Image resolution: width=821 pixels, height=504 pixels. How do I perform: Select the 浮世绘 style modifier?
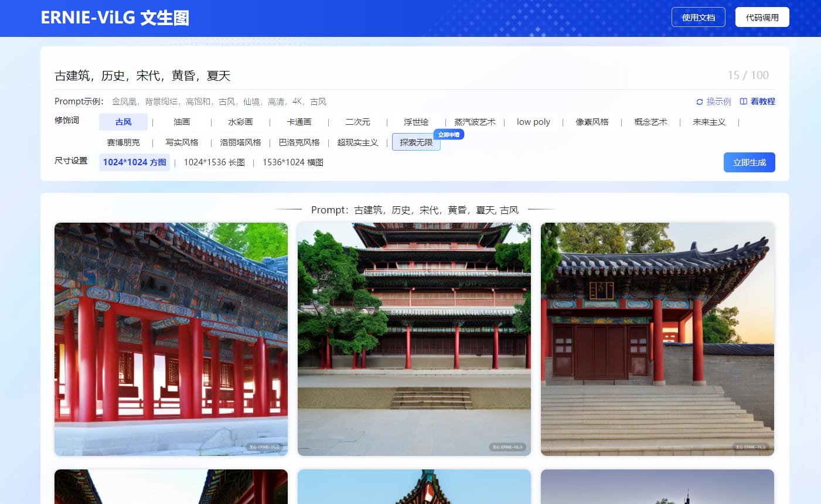point(416,122)
